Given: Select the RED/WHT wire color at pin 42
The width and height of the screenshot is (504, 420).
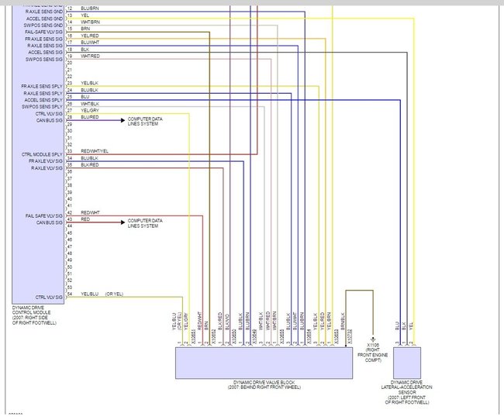Looking at the screenshot, I should 90,213.
